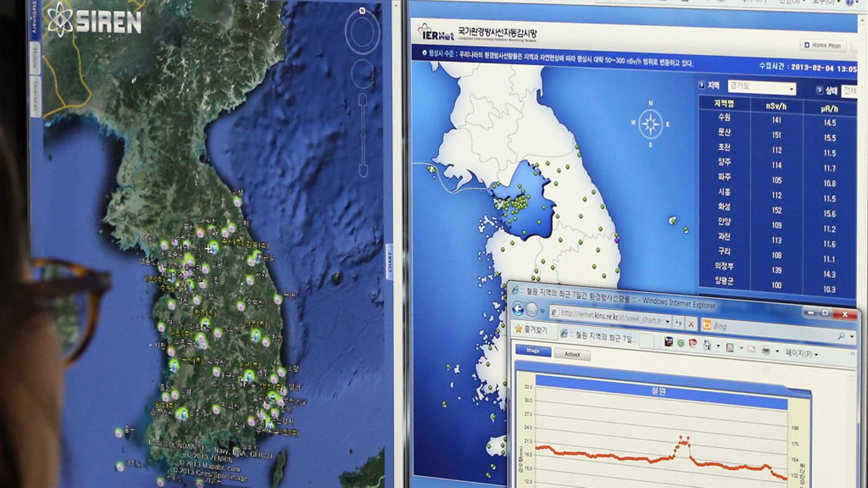Select the Image tab in the chart window
The width and height of the screenshot is (868, 488).
pyautogui.click(x=533, y=350)
